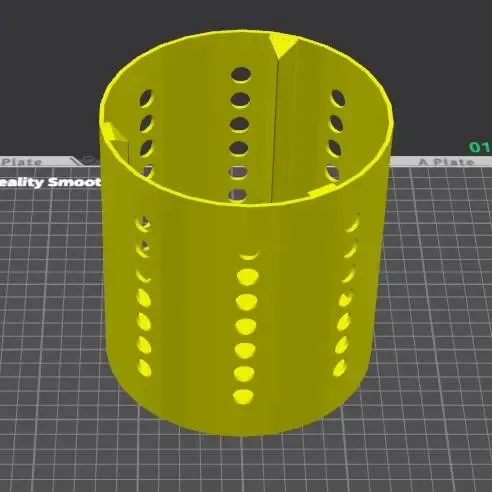Click the lowest hole in the front center column

[243, 397]
